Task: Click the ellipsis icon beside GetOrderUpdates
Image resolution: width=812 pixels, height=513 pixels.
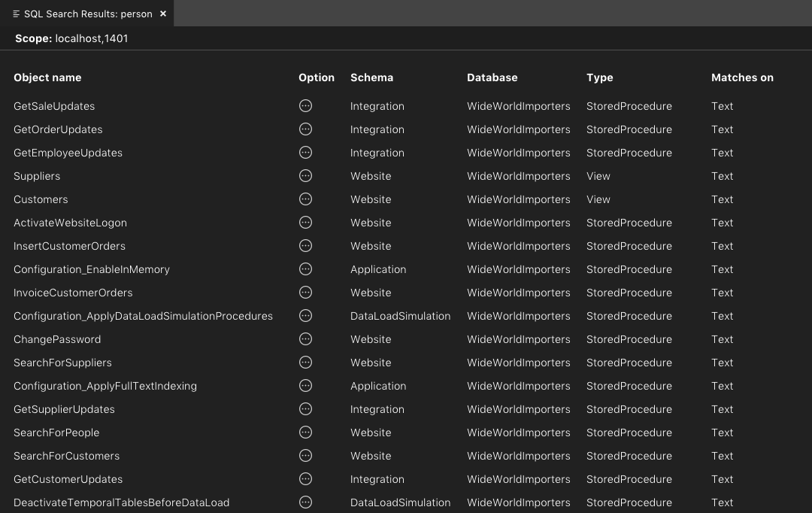Action: tap(305, 129)
